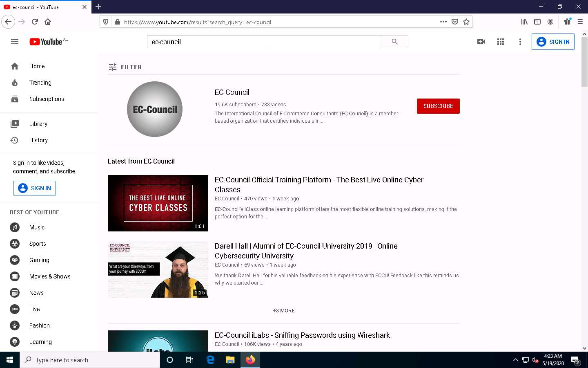
Task: Open the Gaming category icon
Action: (15, 260)
